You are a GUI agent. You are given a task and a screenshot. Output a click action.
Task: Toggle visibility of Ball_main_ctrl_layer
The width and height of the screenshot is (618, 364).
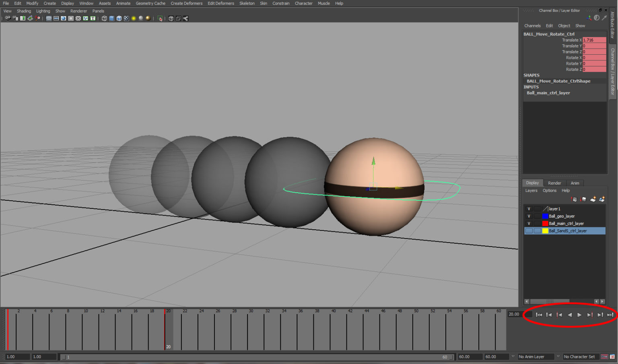pyautogui.click(x=529, y=224)
